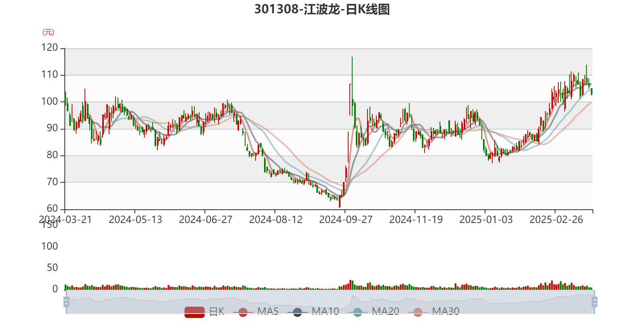Click the middle of the data zoom range bar
This screenshot has height=322, width=644.
click(x=330, y=302)
